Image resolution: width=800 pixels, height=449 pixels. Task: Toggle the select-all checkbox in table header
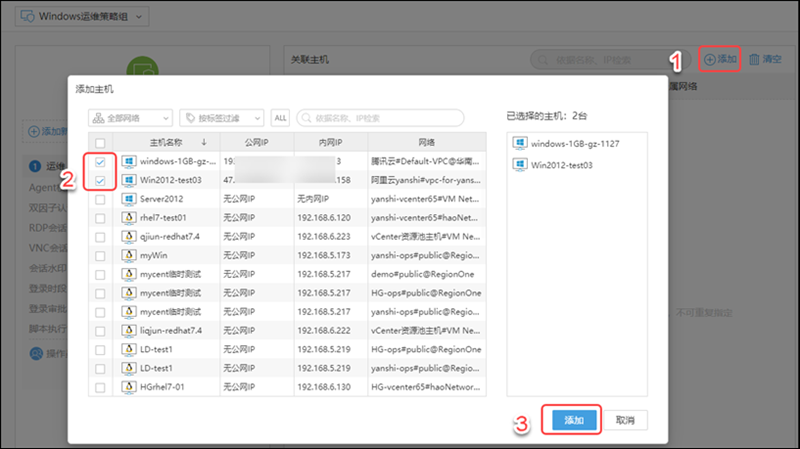point(100,143)
